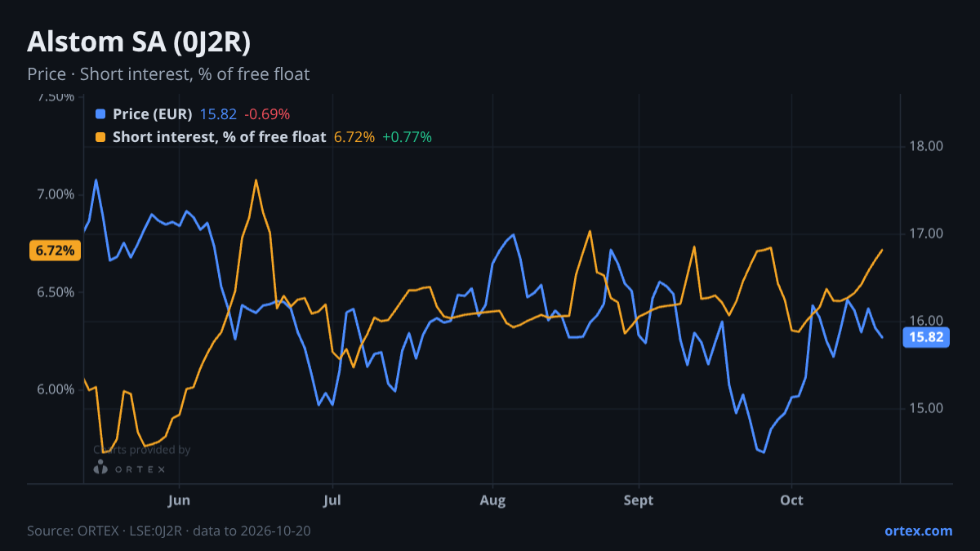Click the 17.00 right axis label
Image resolution: width=980 pixels, height=551 pixels.
point(926,234)
